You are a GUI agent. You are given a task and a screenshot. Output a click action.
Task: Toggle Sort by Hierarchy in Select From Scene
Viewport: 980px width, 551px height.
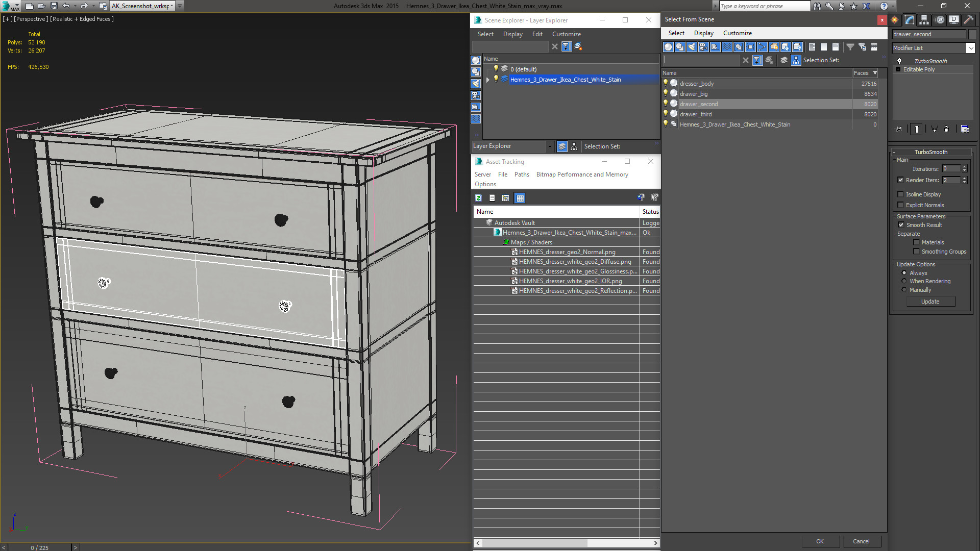tap(796, 60)
